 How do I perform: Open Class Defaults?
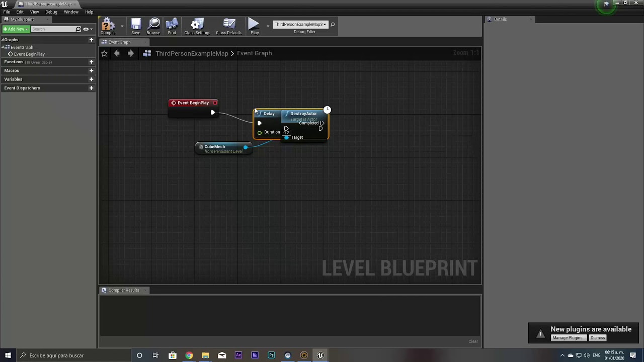229,27
